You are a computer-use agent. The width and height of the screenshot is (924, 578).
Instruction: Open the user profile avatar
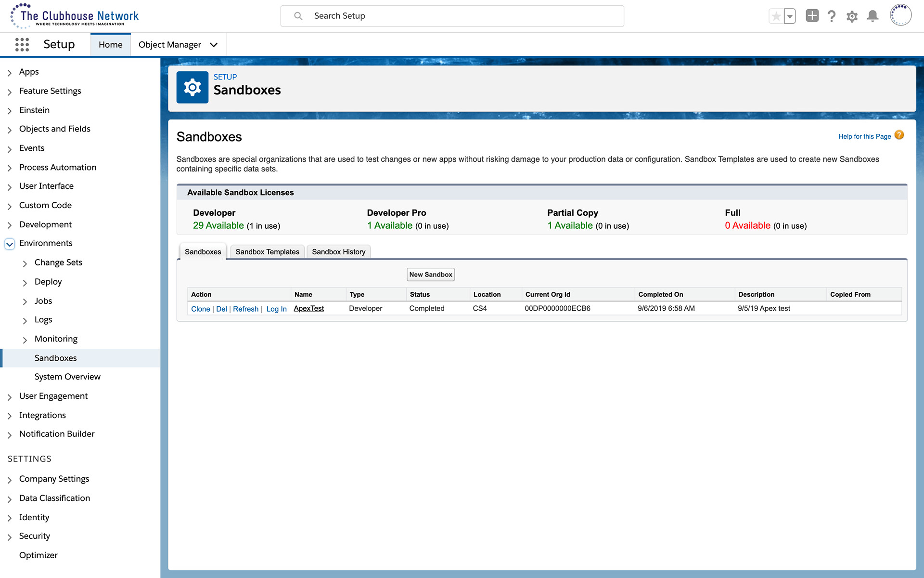click(x=900, y=15)
